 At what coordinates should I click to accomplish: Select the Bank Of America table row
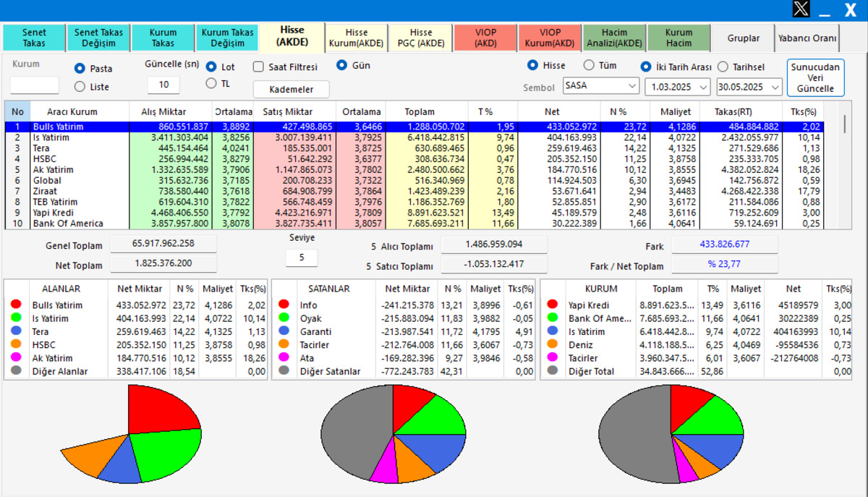414,224
